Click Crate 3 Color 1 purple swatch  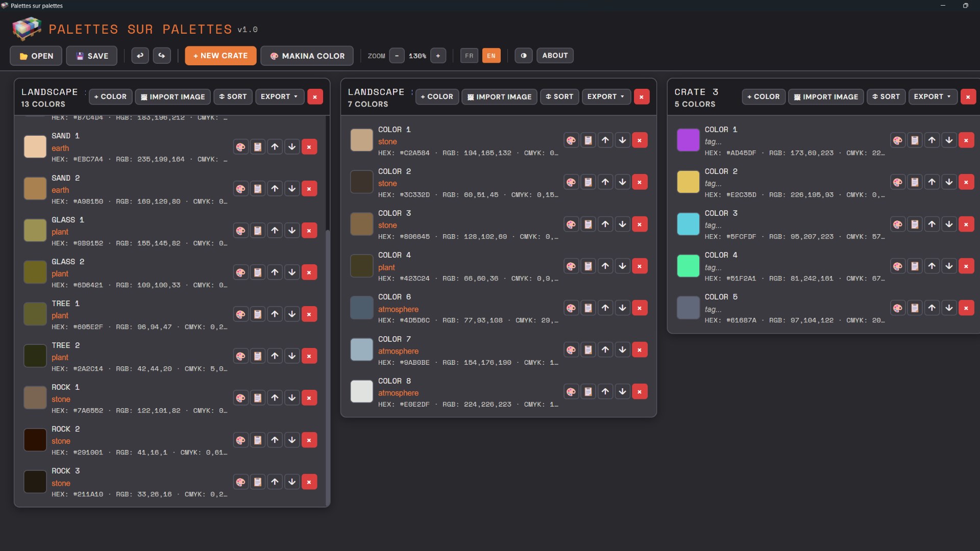[688, 140]
